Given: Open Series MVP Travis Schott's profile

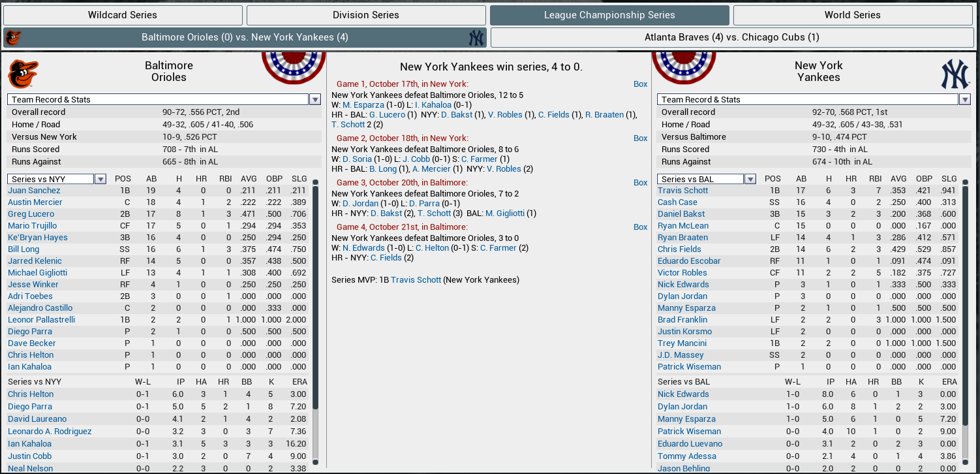Looking at the screenshot, I should [x=416, y=280].
